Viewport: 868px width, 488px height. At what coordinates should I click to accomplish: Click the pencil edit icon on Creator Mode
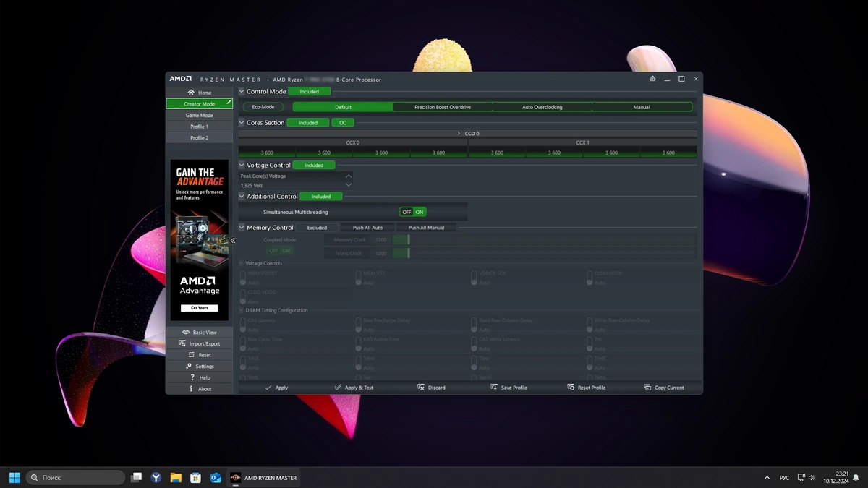(x=229, y=103)
